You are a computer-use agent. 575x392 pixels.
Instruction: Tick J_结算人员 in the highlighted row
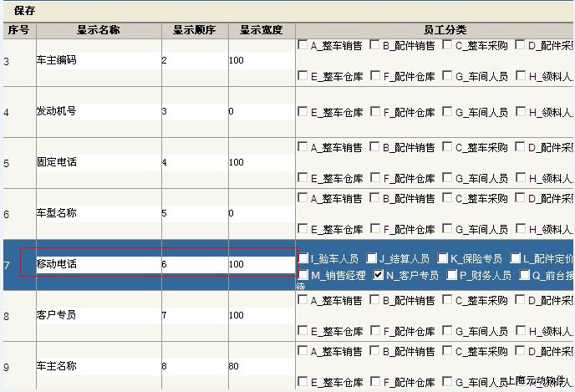pyautogui.click(x=372, y=258)
